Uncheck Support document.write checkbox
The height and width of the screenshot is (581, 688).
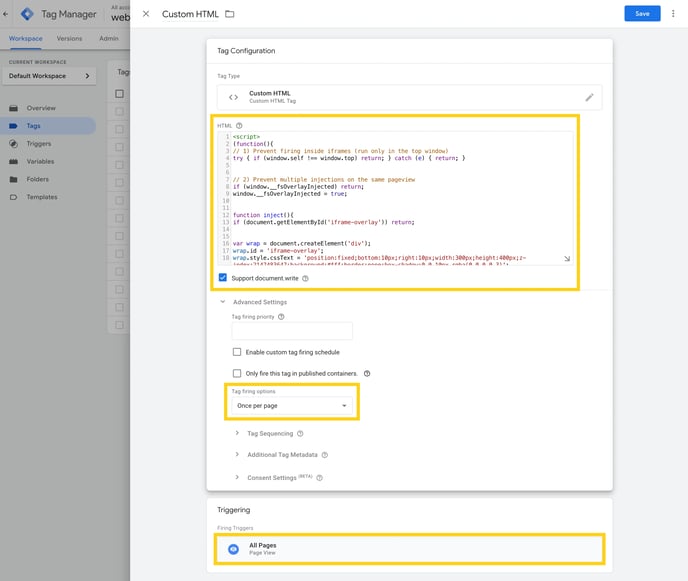point(223,277)
